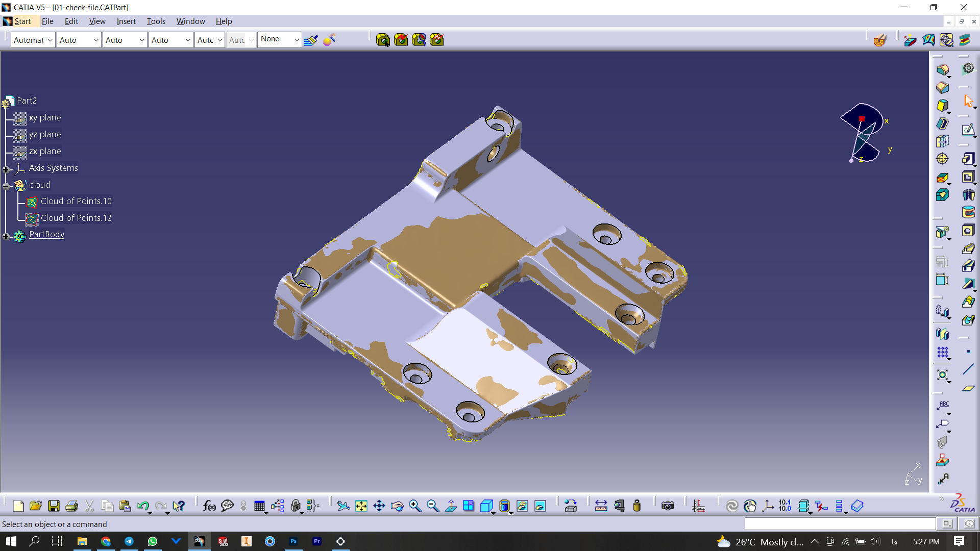
Task: Select Cloud of Points.12 in tree
Action: 76,218
